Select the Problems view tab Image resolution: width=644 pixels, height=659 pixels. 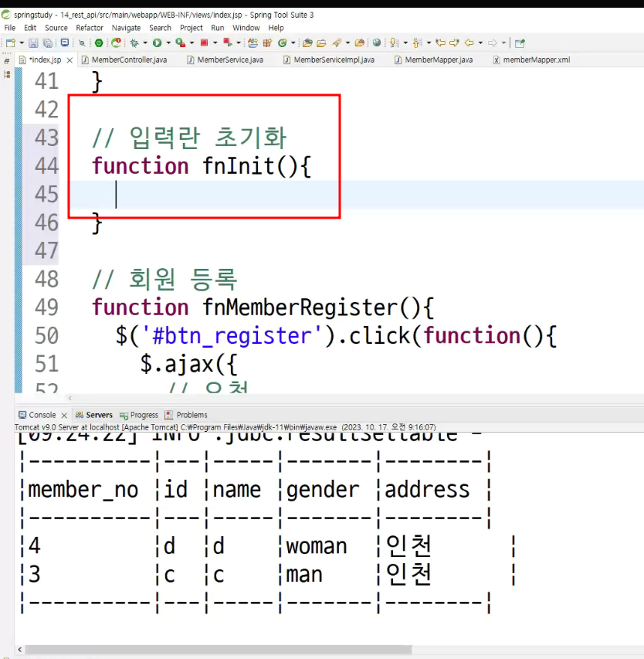pos(186,415)
